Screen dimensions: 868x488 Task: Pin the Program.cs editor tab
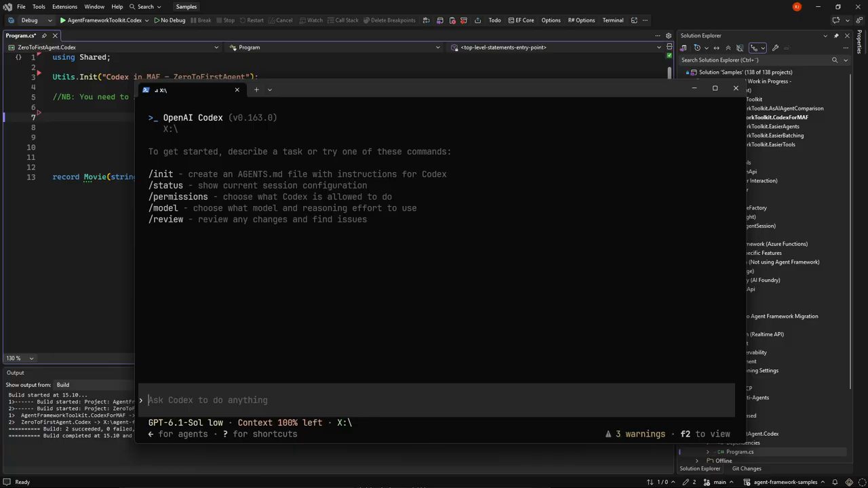(x=44, y=35)
